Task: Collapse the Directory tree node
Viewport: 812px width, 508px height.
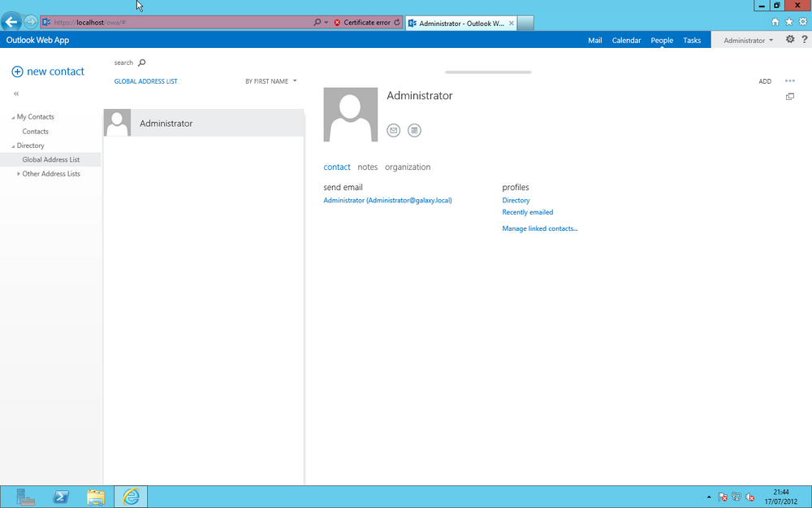Action: 13,146
